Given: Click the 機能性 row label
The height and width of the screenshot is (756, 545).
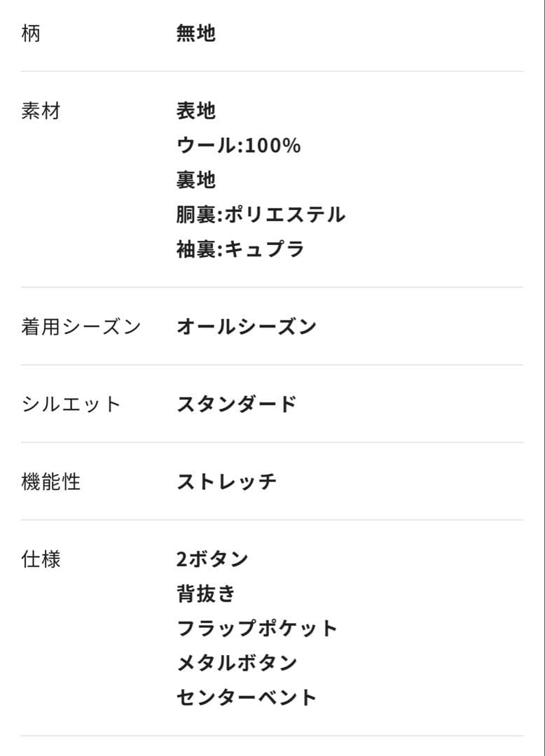Looking at the screenshot, I should tap(51, 482).
